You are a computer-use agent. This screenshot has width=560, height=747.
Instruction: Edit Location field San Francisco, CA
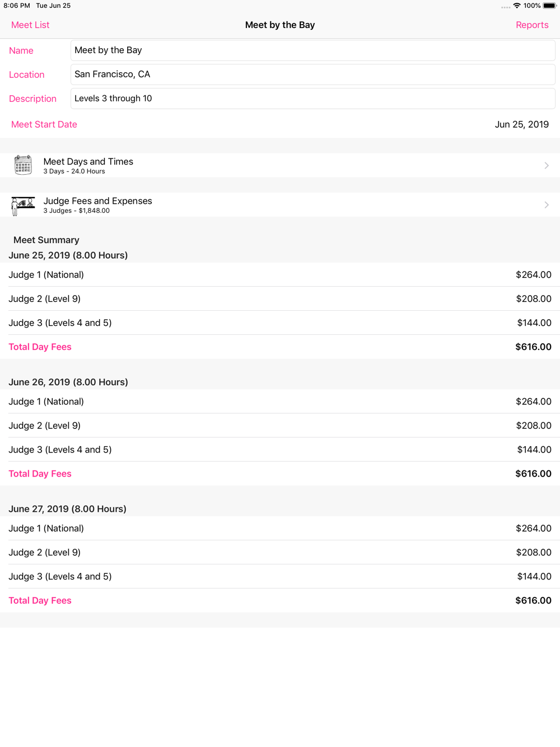tap(312, 74)
